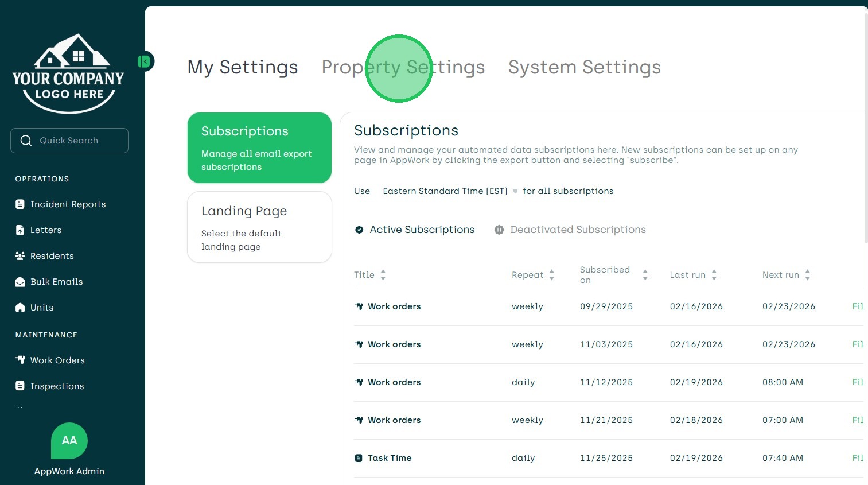Click the AA user avatar
Viewport: 868px width, 485px height.
tap(69, 441)
